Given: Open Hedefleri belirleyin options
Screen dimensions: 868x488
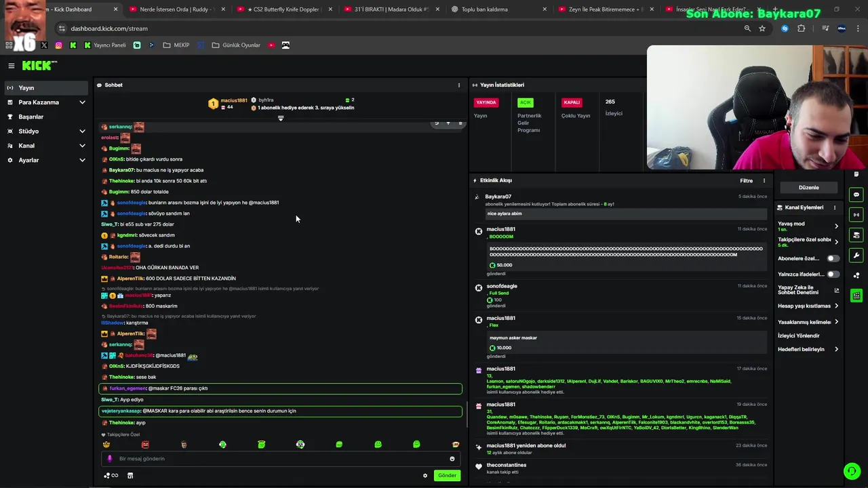Looking at the screenshot, I should (836, 349).
